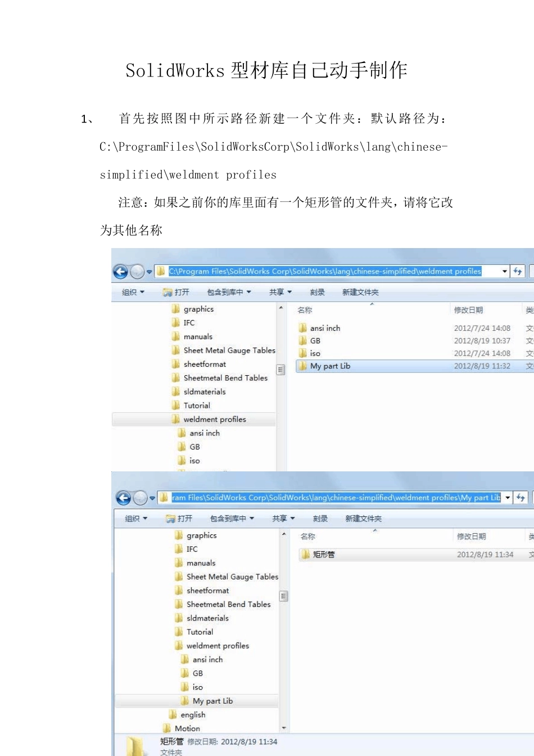Select GB folder in upper file list

[x=310, y=341]
